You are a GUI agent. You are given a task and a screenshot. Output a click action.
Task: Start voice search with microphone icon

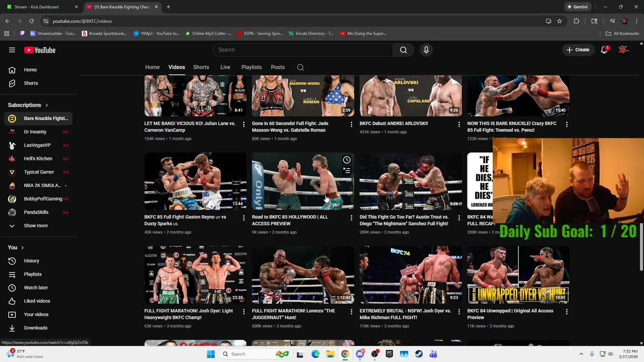(426, 50)
